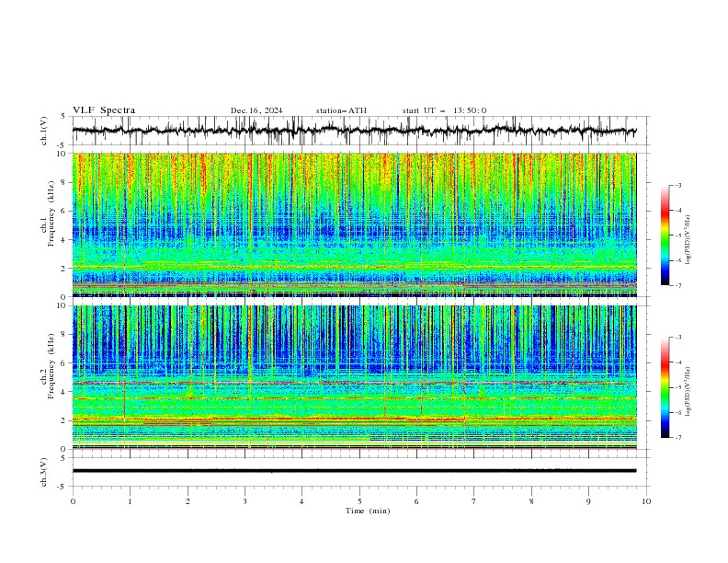Click the upper color scale bar for ch.1
This screenshot has width=728, height=563.
pos(665,235)
